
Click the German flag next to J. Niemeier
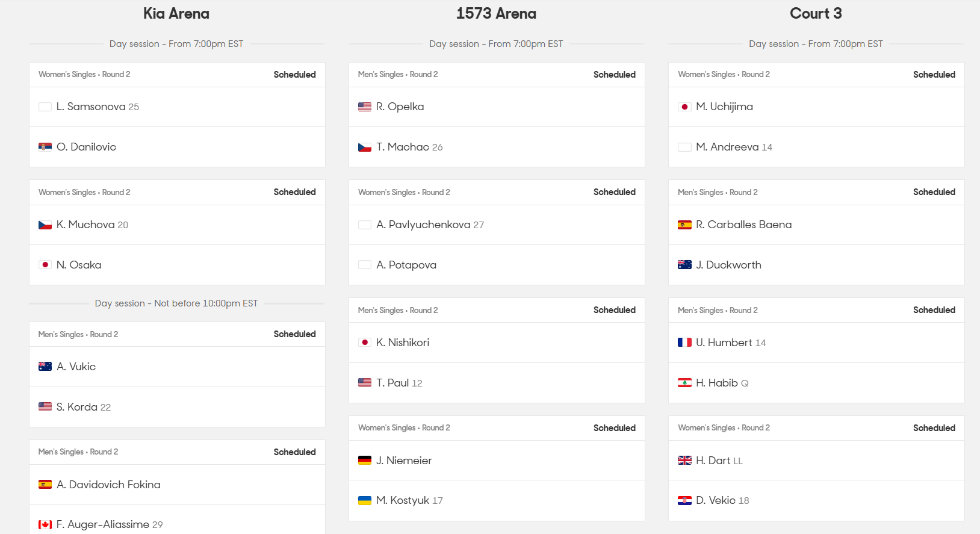tap(365, 461)
